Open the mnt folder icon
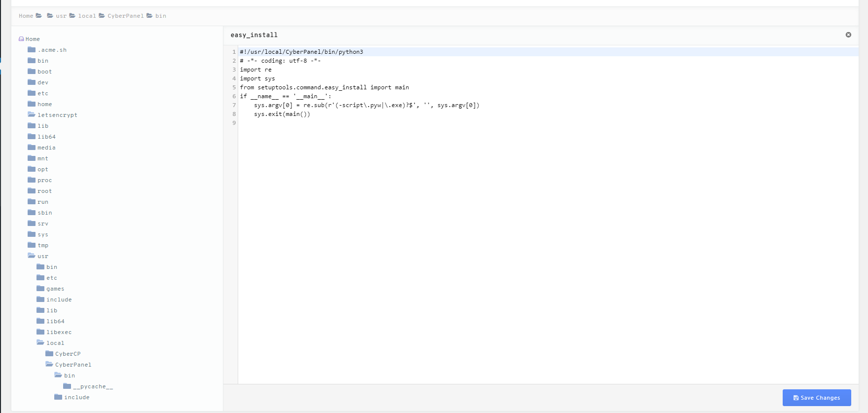Screen dimensions: 868x413 pos(32,158)
